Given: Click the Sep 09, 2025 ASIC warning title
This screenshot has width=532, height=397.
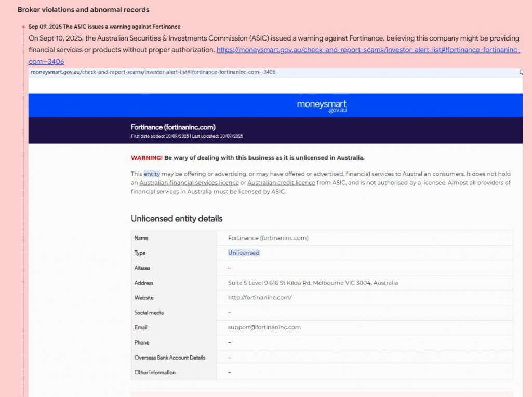Looking at the screenshot, I should coord(104,27).
